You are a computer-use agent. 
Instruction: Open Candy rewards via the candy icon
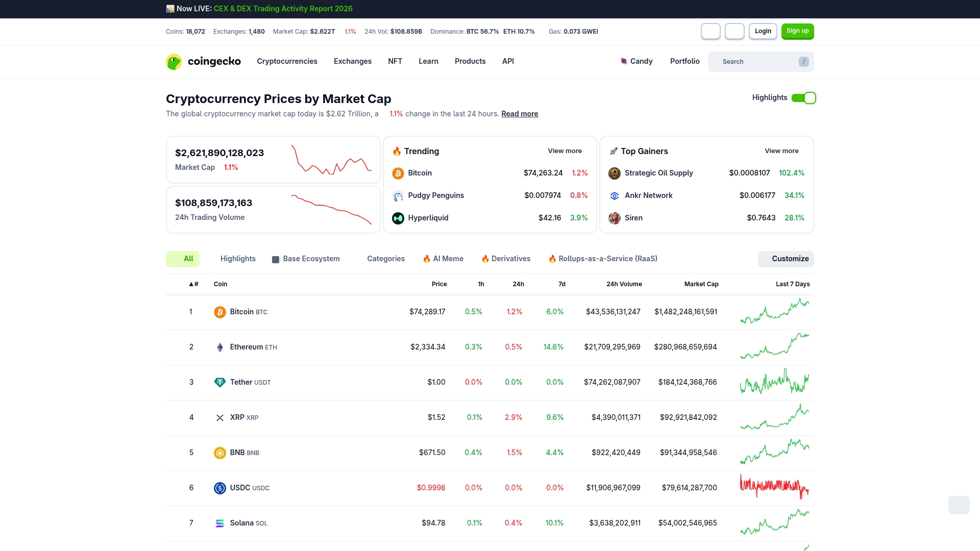point(623,61)
